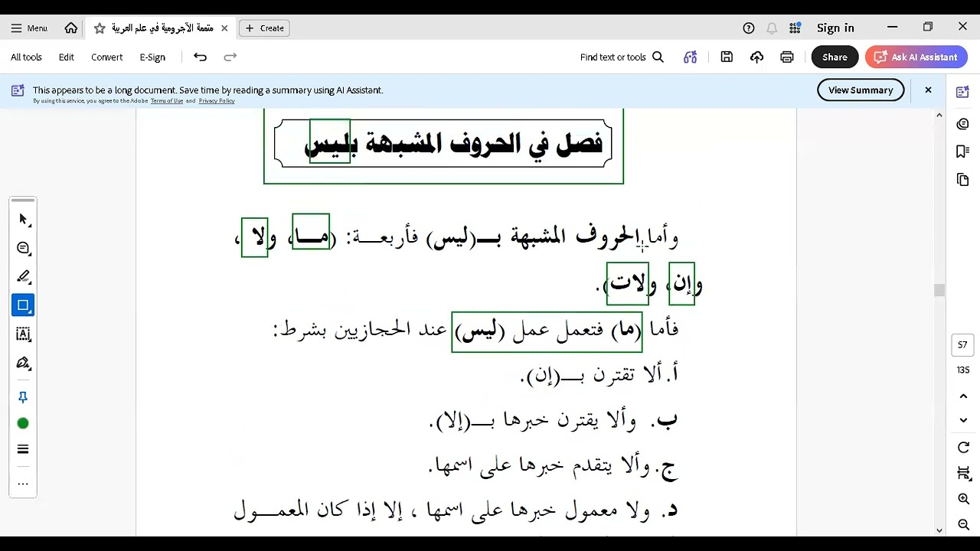Open the Menu hamburger button

tap(29, 28)
